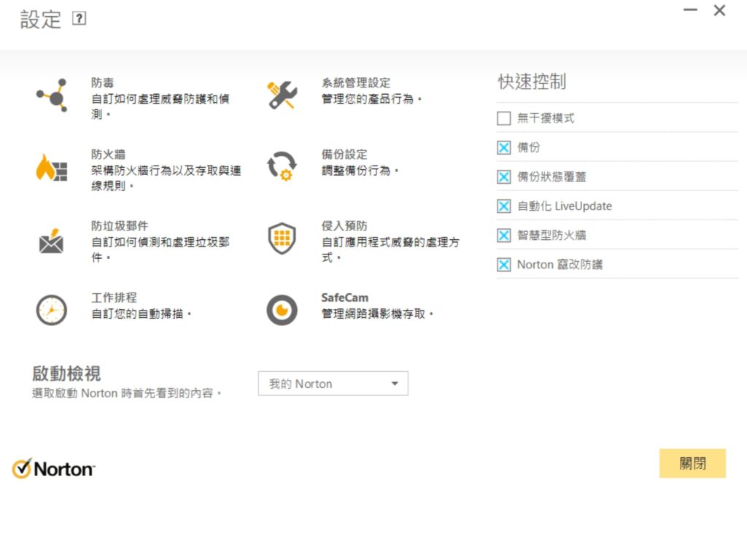The width and height of the screenshot is (747, 560).
Task: Open the 防毒 settings link
Action: (x=102, y=83)
